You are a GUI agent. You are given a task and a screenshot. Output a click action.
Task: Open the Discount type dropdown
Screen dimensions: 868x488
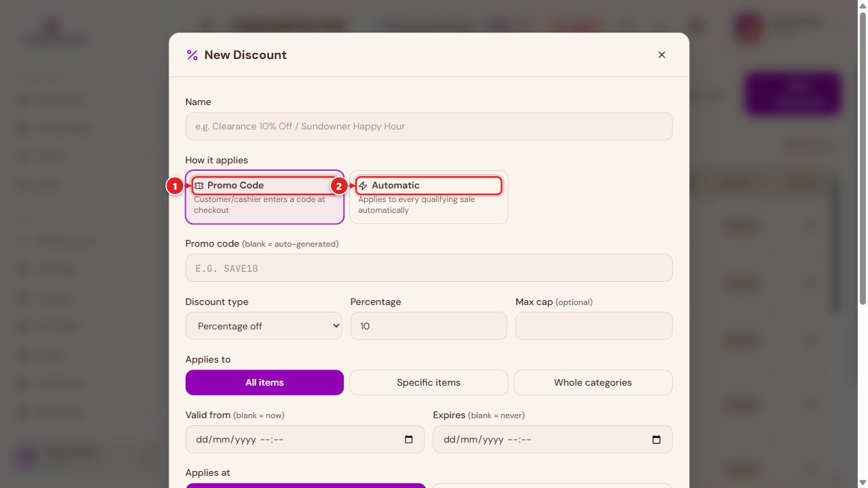tap(264, 326)
